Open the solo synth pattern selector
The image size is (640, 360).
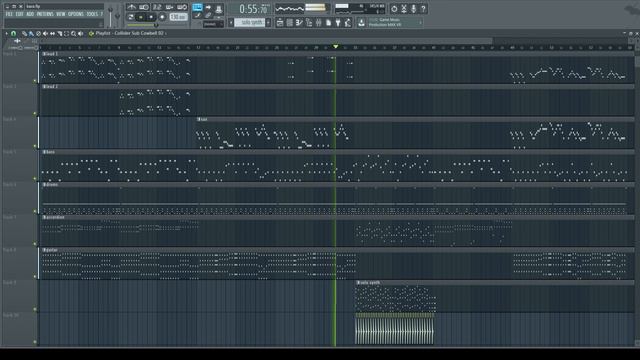(x=249, y=22)
